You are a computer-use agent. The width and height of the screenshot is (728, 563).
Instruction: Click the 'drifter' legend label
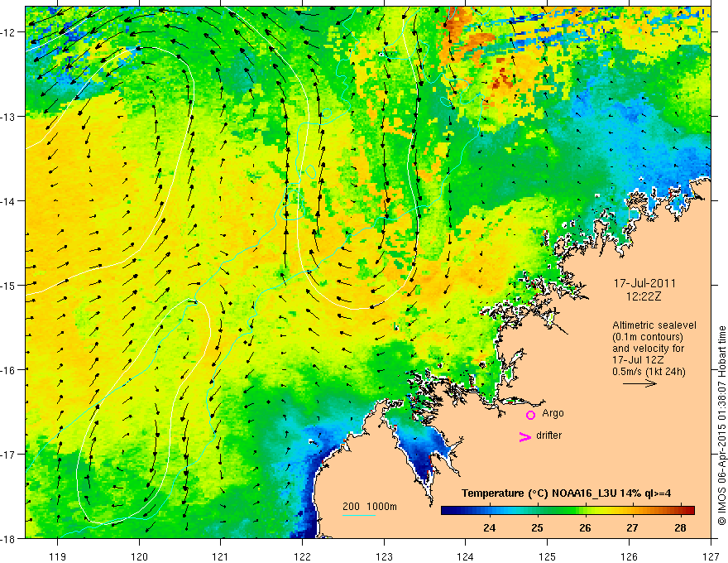548,435
